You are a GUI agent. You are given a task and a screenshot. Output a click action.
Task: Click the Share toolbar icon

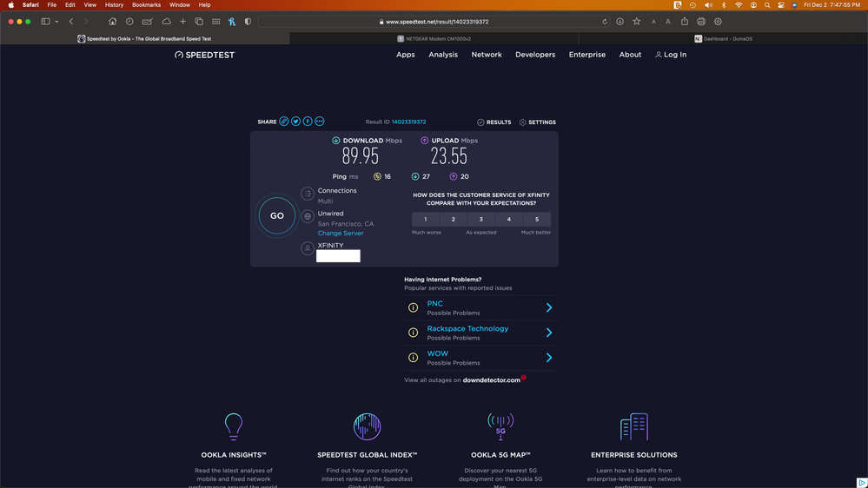coord(685,21)
